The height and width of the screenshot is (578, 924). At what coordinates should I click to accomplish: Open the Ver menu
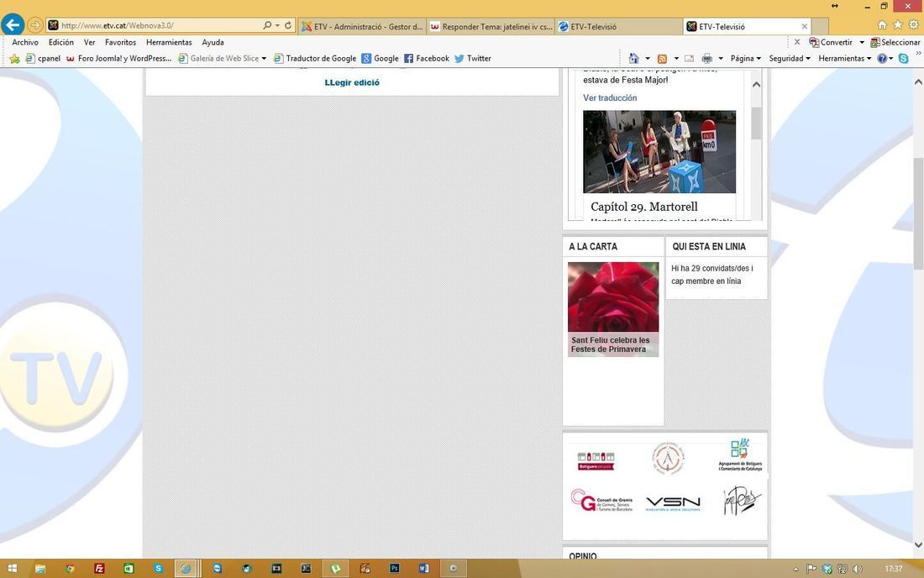pyautogui.click(x=90, y=42)
